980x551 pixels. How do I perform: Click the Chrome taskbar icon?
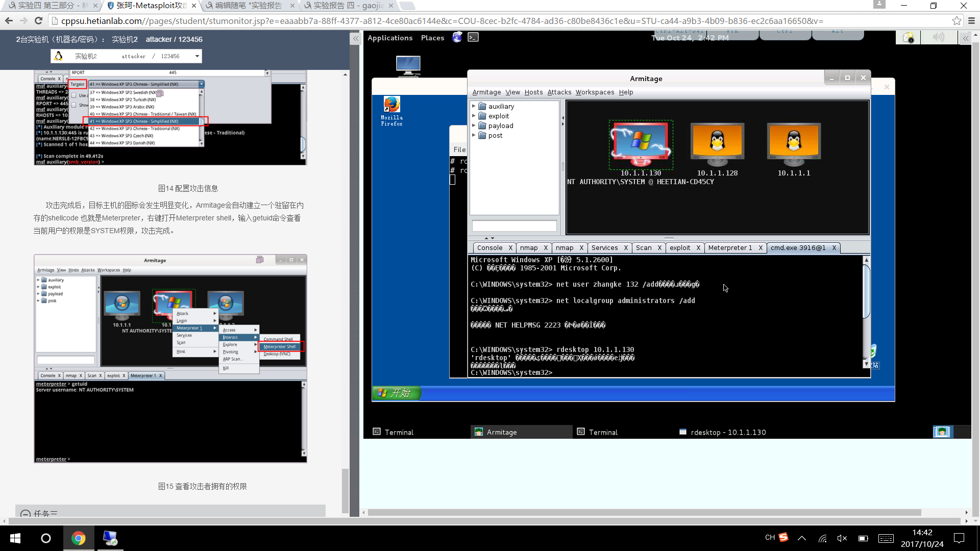point(79,538)
